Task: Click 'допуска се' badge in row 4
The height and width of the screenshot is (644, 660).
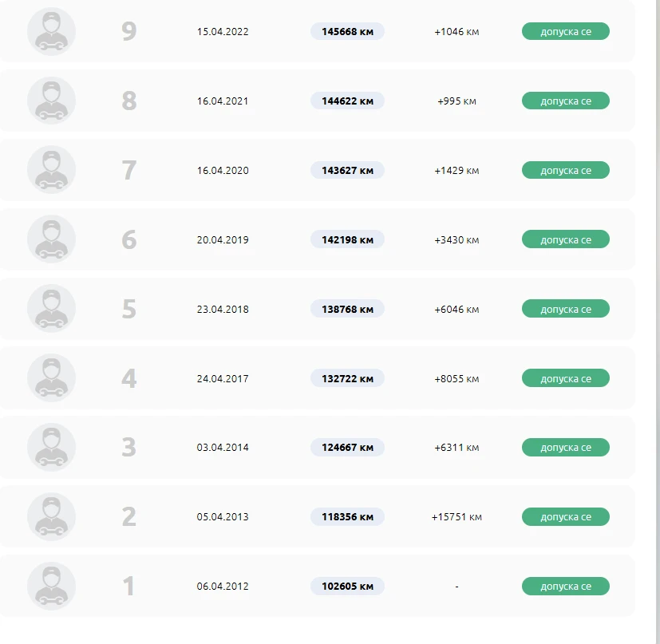Action: coord(566,378)
